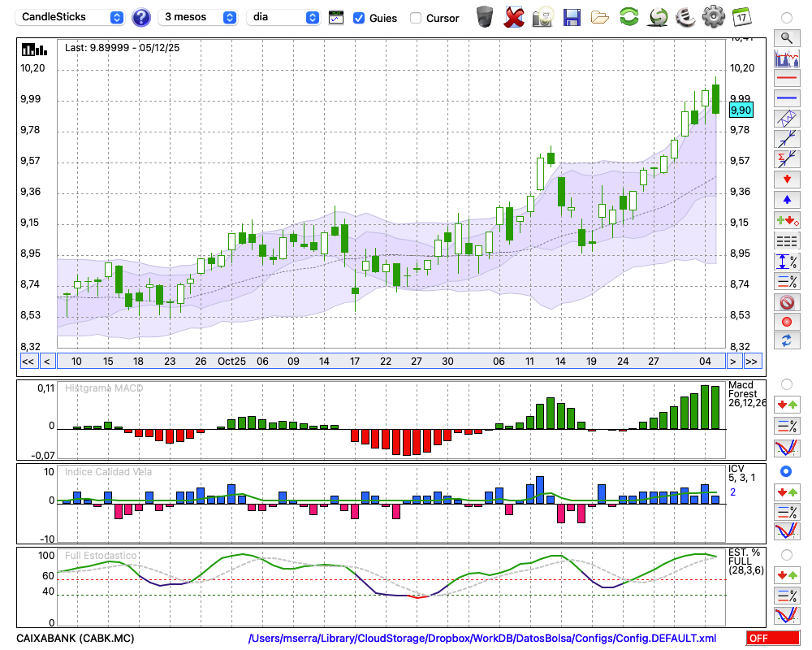Click the silver euro sign icon
This screenshot has height=650, width=812.
[685, 17]
